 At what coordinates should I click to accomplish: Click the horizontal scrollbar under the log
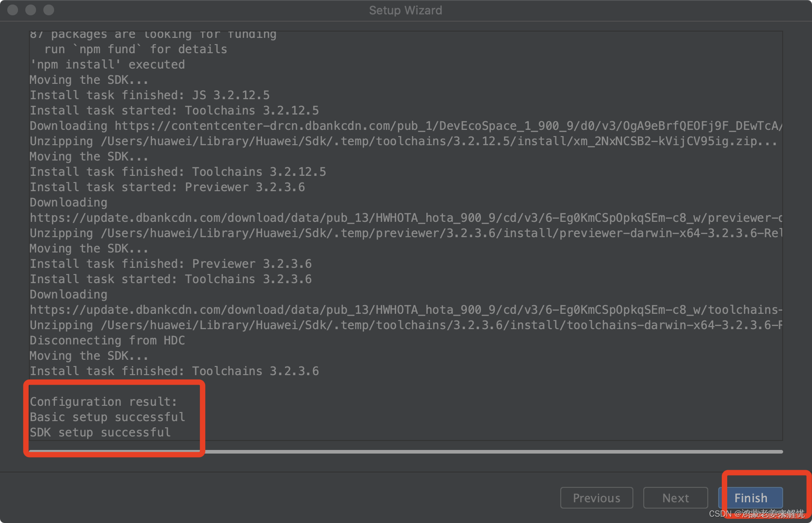pos(406,451)
